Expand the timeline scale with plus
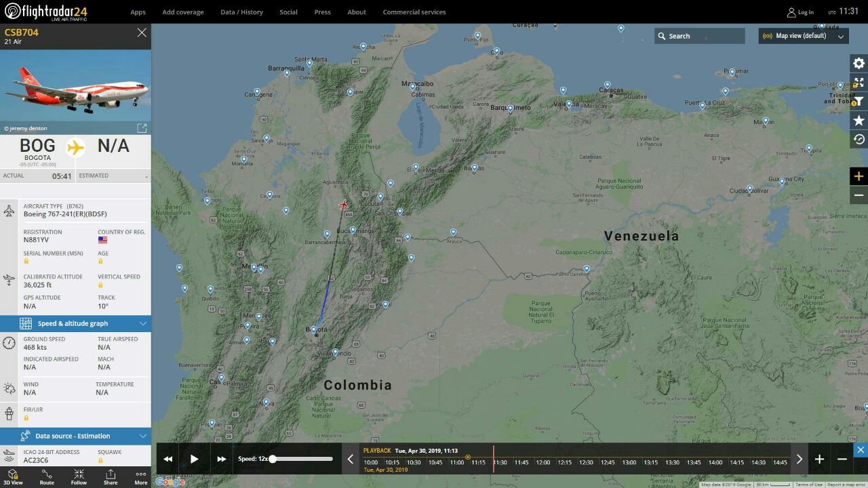Viewport: 868px width, 488px height. (x=819, y=459)
